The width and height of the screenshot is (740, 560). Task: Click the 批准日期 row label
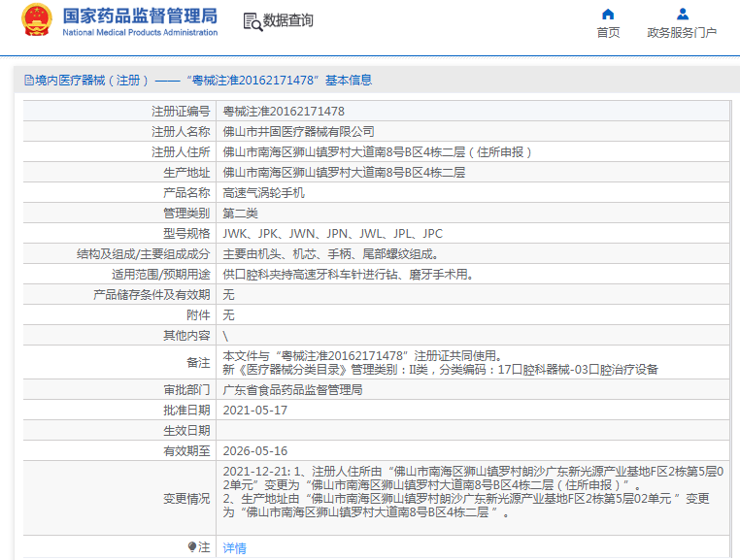tap(186, 411)
